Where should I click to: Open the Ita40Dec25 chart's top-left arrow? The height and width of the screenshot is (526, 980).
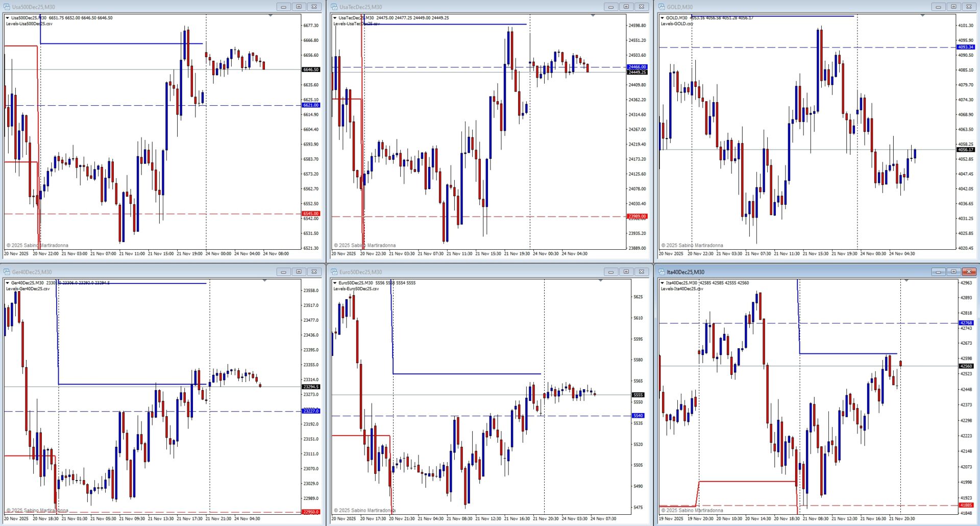point(663,283)
